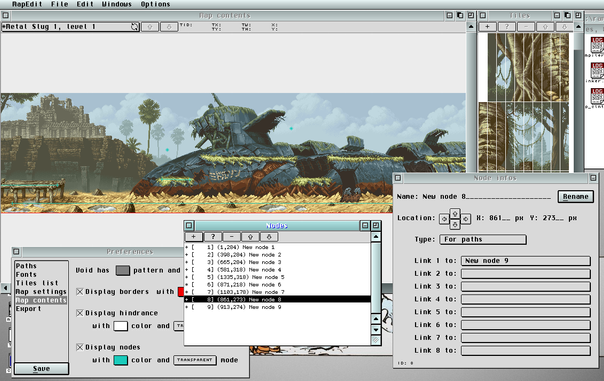This screenshot has height=381, width=604.
Task: Click the Rename button in Node infos
Action: click(575, 196)
